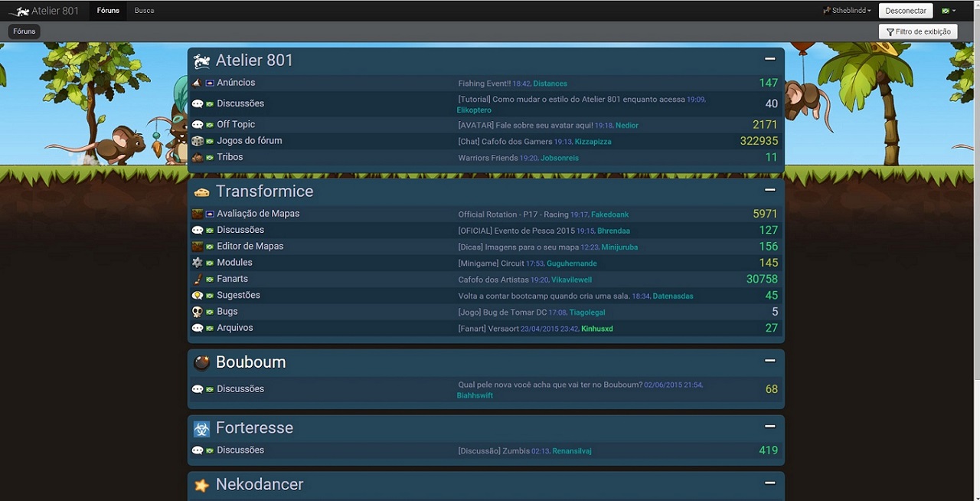Open the Anúncios forum
Image resolution: width=980 pixels, height=501 pixels.
click(236, 83)
